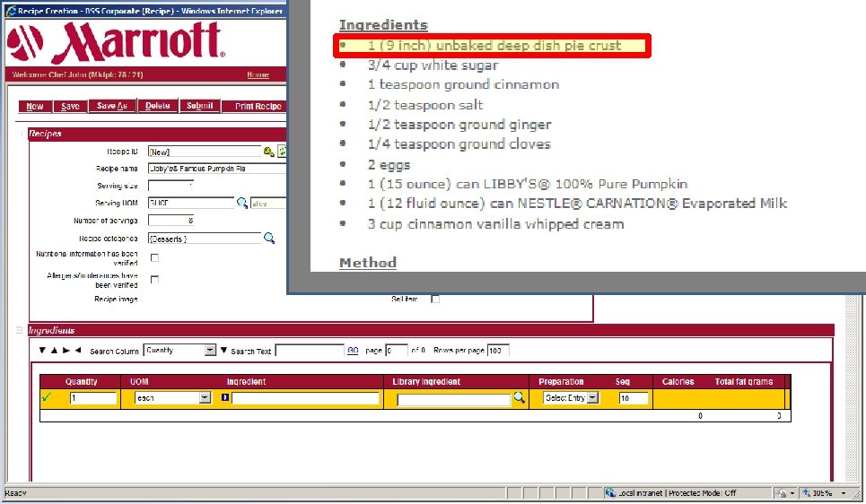Image resolution: width=866 pixels, height=504 pixels.
Task: Click the Serving size input field
Action: coord(171,186)
